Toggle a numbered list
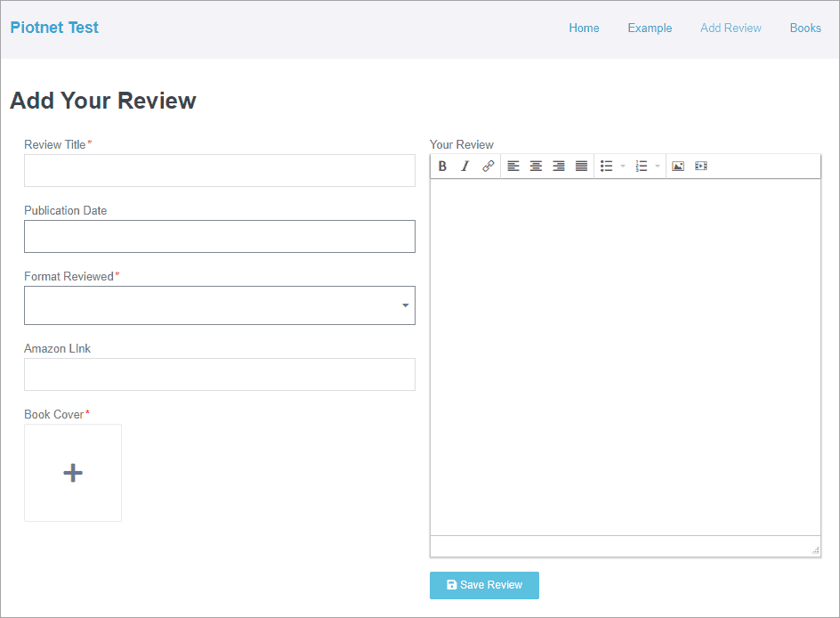840x618 pixels. [641, 166]
